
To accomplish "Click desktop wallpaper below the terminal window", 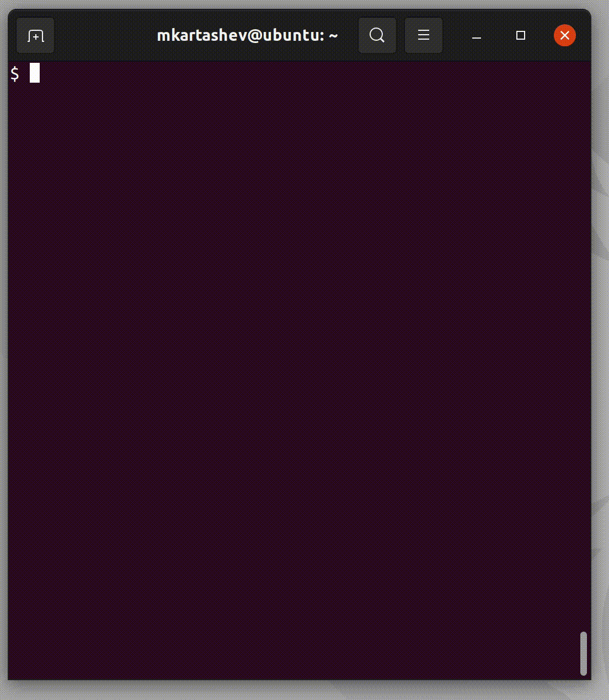I will click(303, 691).
